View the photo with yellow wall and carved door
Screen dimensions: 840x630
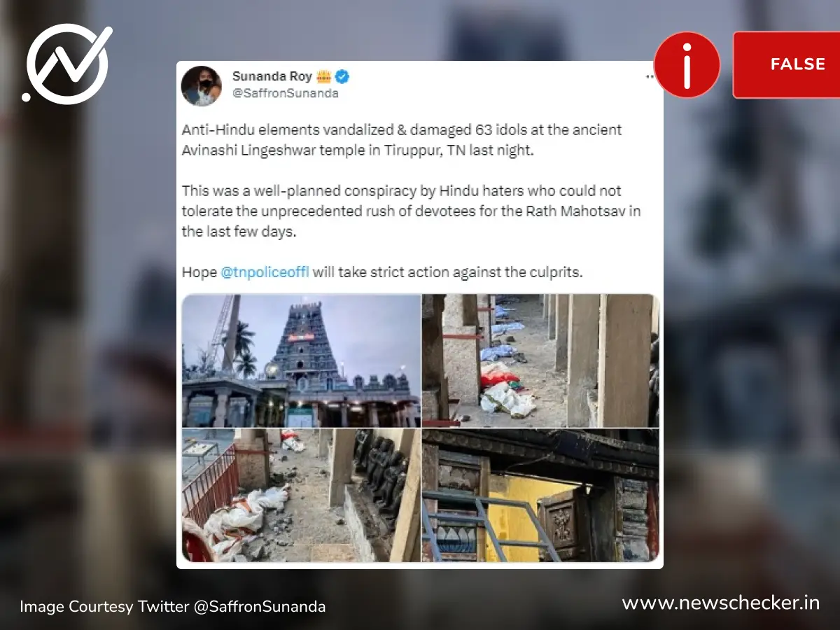pos(540,495)
